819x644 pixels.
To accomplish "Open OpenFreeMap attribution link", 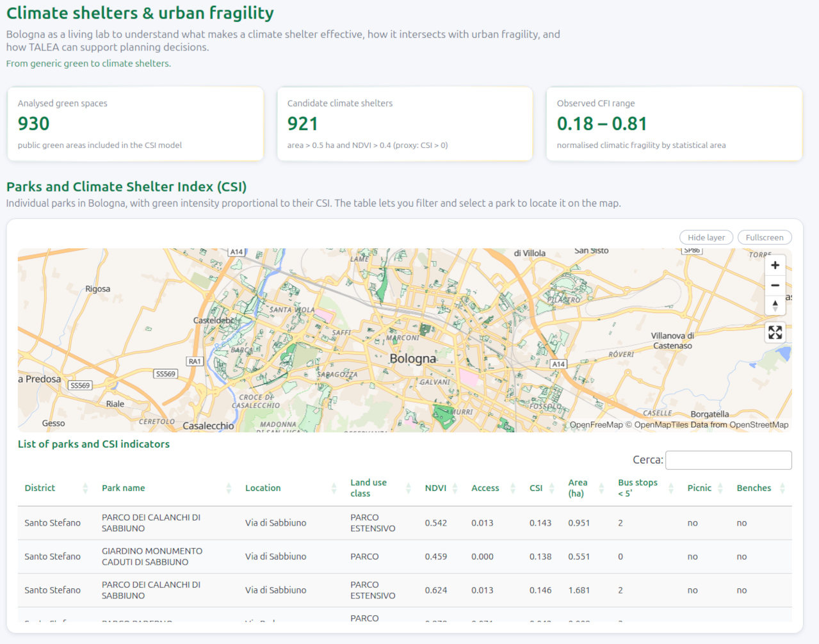I will (x=596, y=424).
